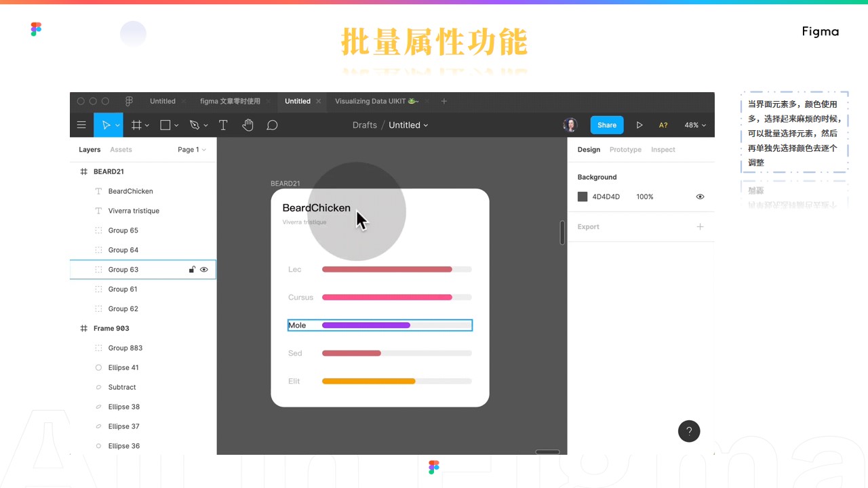Select the Move tool arrow
This screenshot has height=488, width=868.
click(106, 125)
